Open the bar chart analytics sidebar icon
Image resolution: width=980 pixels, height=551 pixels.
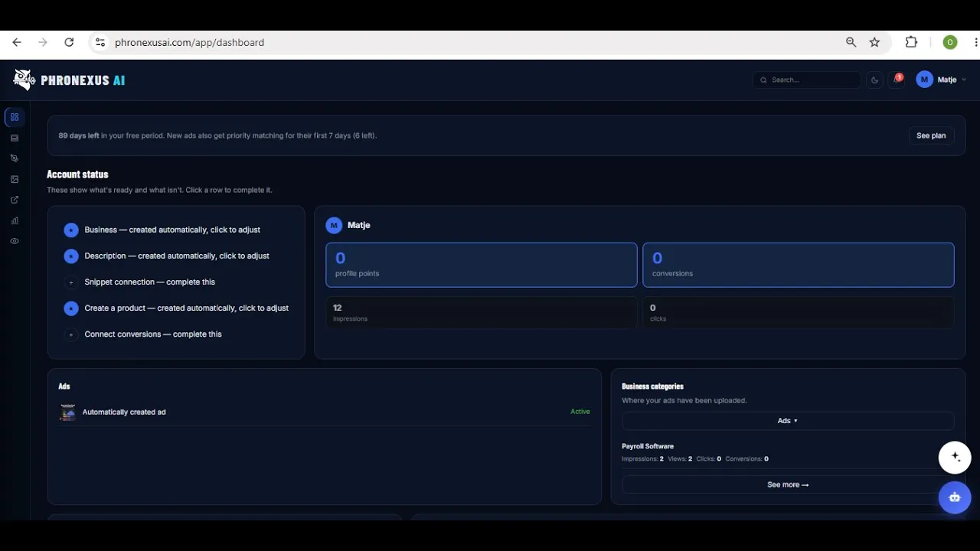[x=15, y=220]
